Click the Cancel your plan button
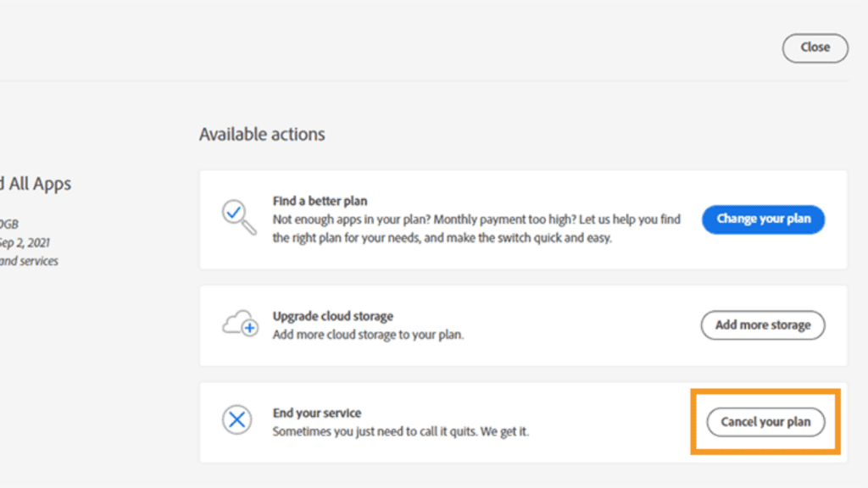Screen dimensions: 868x488 (765, 422)
